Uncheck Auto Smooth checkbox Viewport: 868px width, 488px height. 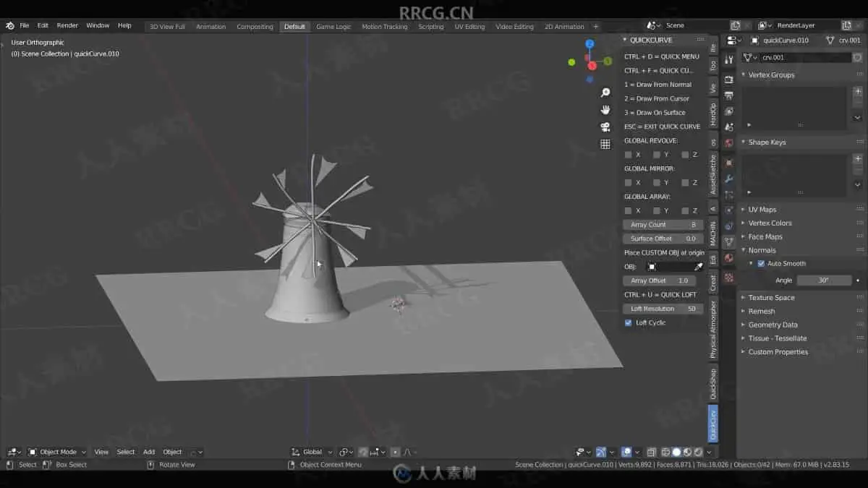[761, 264]
